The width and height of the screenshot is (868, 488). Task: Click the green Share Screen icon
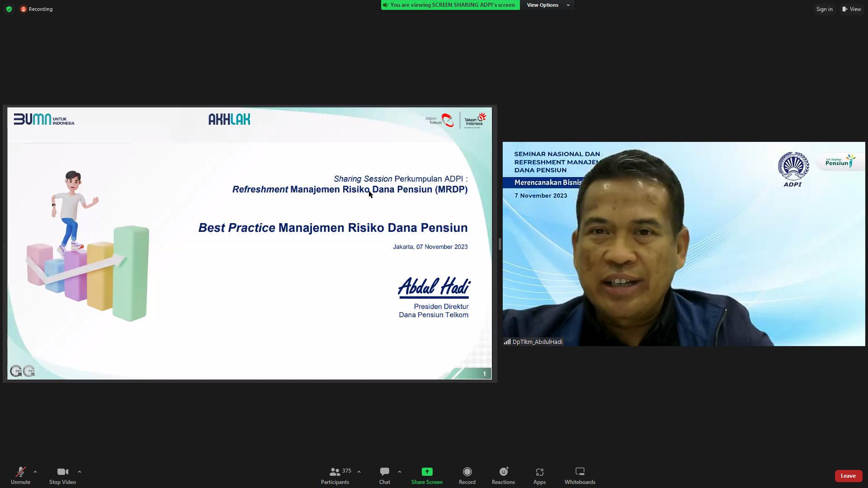(x=427, y=472)
